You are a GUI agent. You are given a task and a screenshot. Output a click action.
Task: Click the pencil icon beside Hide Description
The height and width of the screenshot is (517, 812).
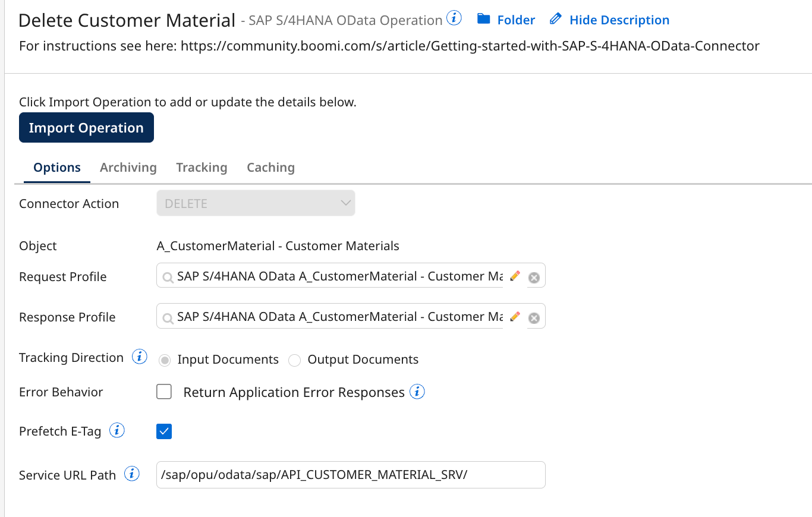[x=555, y=18]
